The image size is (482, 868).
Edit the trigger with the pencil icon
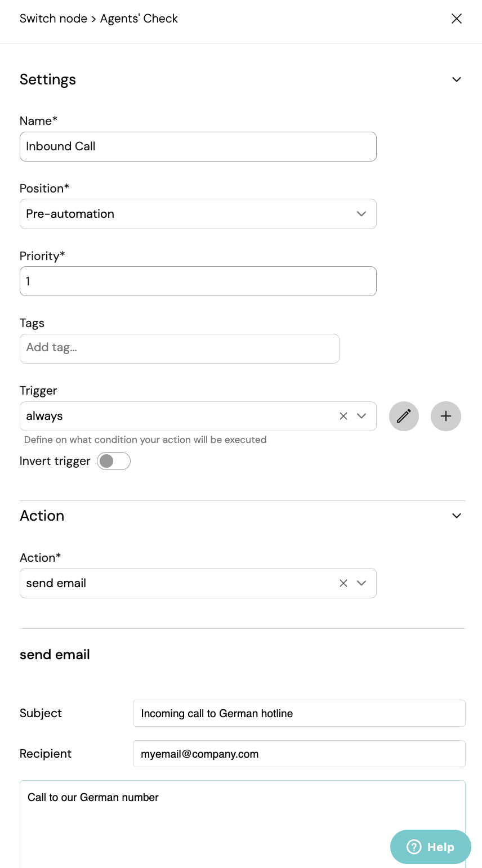coord(404,417)
